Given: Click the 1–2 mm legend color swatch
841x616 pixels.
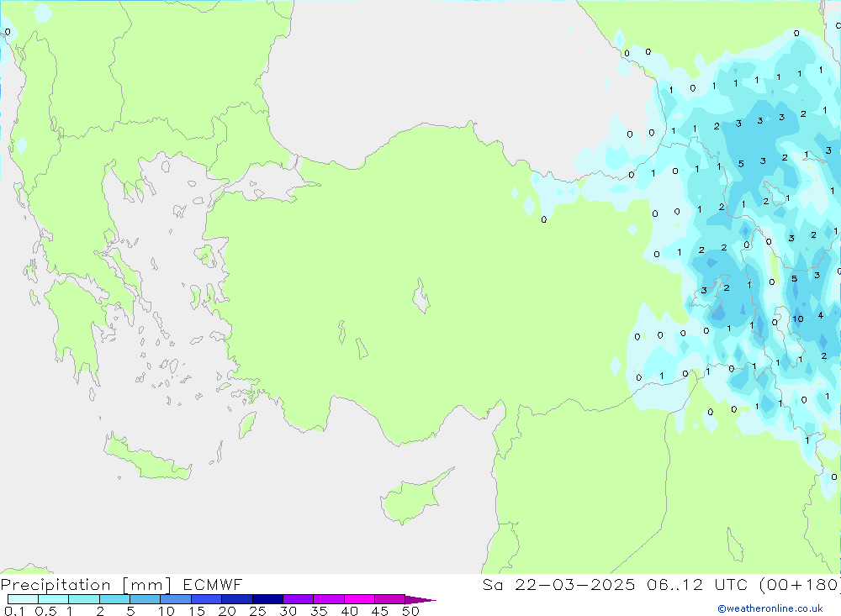Looking at the screenshot, I should [x=83, y=599].
